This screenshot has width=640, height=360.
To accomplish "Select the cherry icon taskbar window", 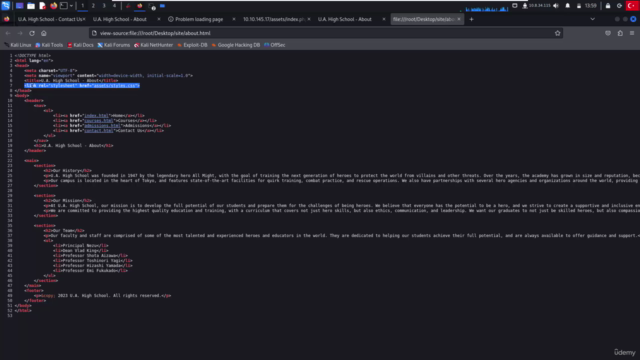I will (128, 6).
